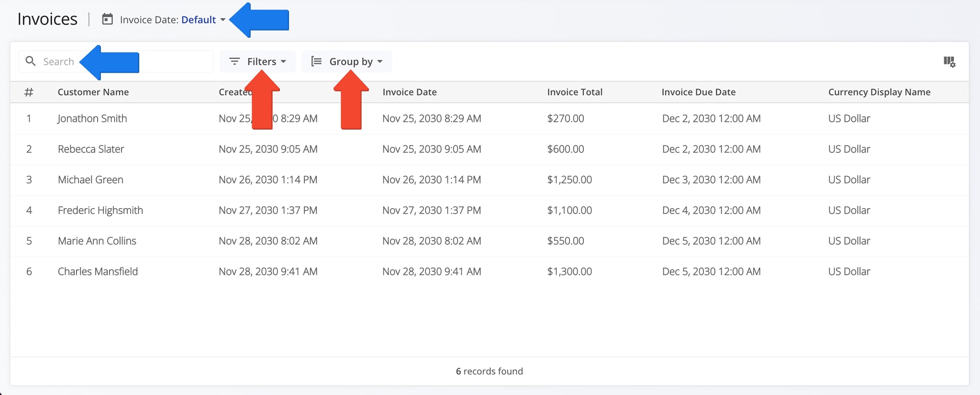Click row number 3

[29, 179]
